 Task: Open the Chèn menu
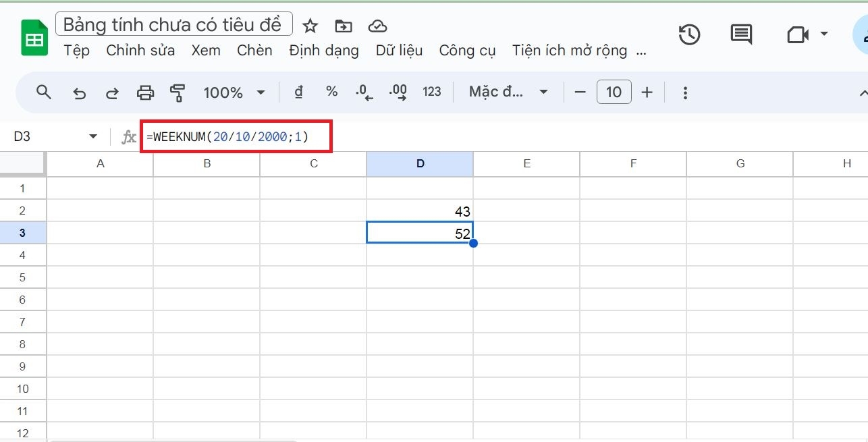pos(254,51)
